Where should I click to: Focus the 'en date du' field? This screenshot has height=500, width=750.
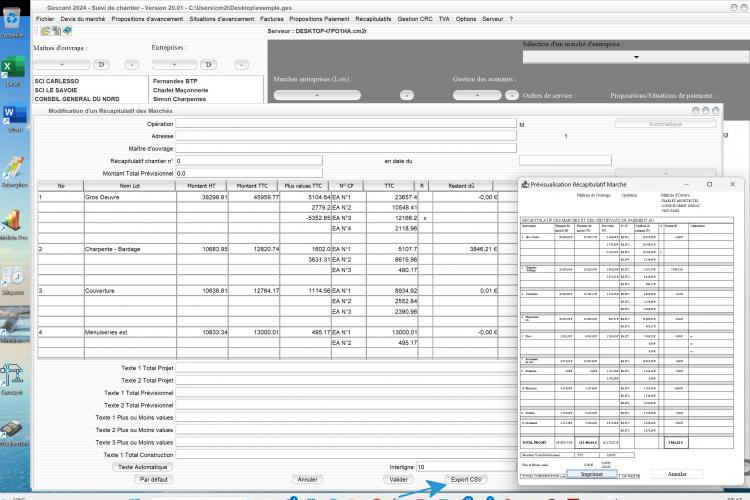click(x=565, y=161)
